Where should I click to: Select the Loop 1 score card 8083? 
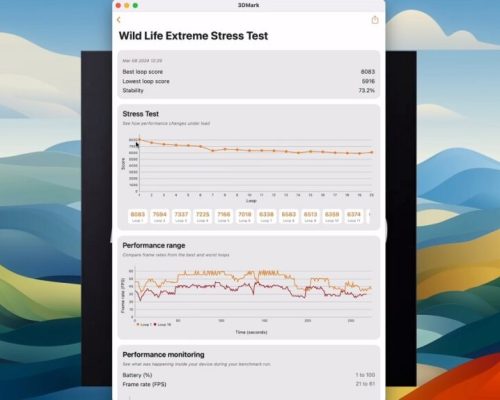[138, 216]
